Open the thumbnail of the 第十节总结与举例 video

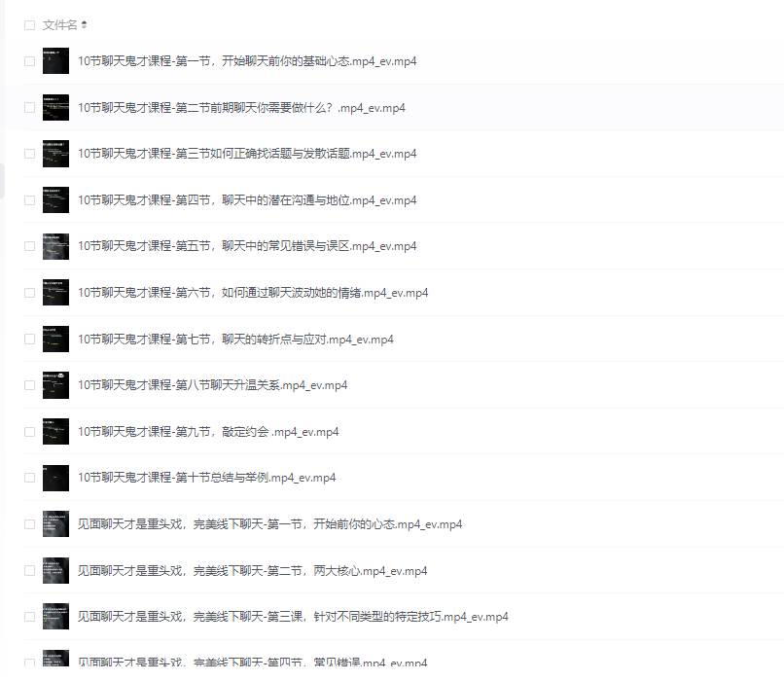(x=55, y=478)
